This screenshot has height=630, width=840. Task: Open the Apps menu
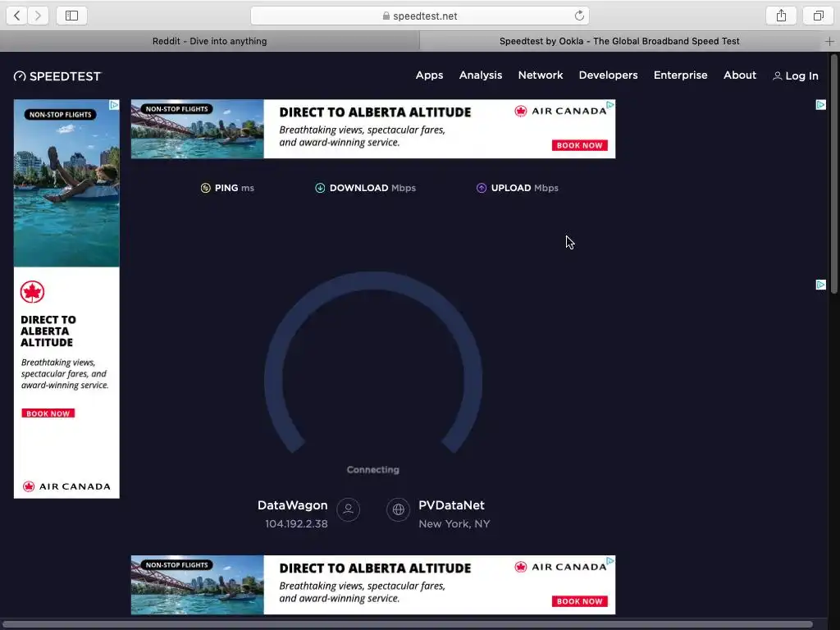coord(429,75)
